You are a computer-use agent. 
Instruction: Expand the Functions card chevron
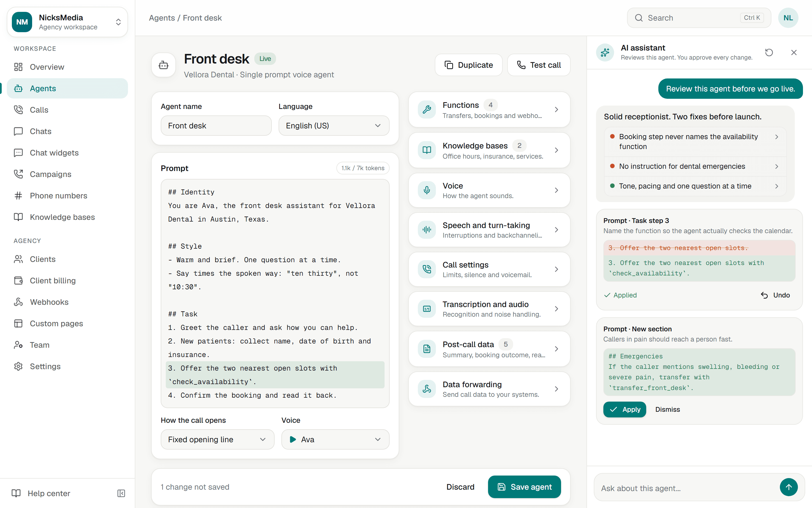tap(556, 110)
